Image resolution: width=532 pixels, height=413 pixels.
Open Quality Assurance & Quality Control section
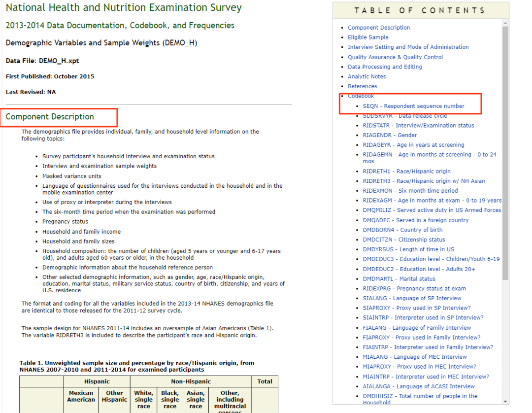395,57
